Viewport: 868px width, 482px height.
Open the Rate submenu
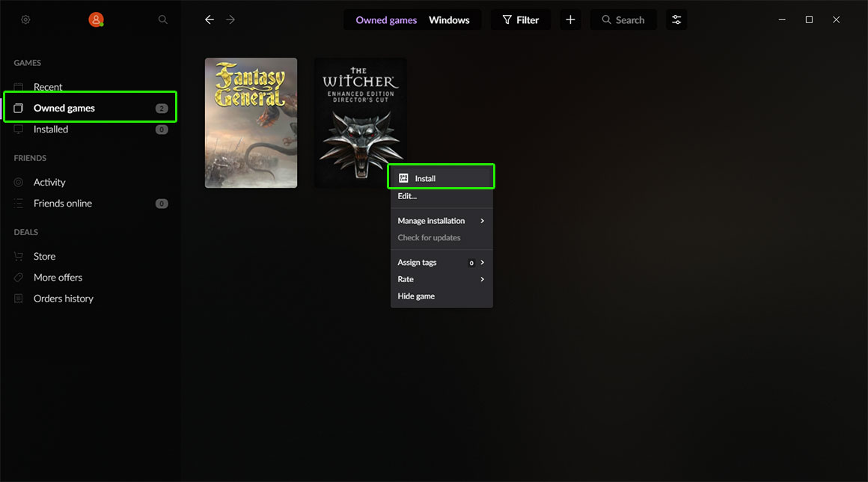(x=405, y=278)
